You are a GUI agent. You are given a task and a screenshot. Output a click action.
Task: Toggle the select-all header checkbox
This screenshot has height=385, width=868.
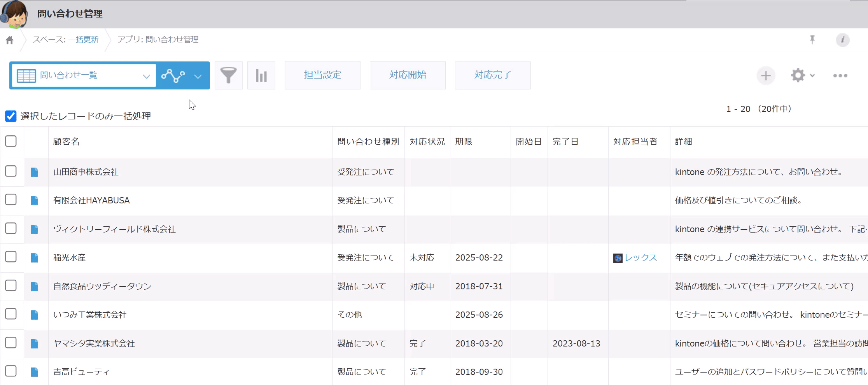point(11,141)
